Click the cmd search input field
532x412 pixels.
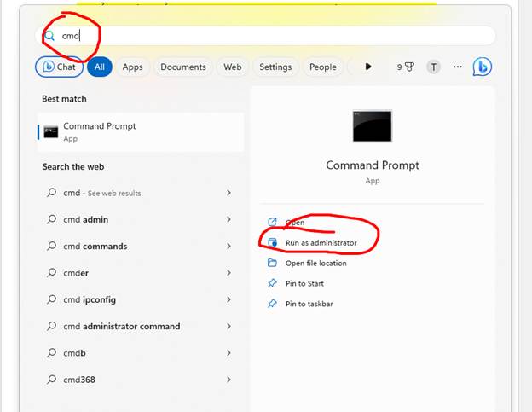tap(265, 36)
